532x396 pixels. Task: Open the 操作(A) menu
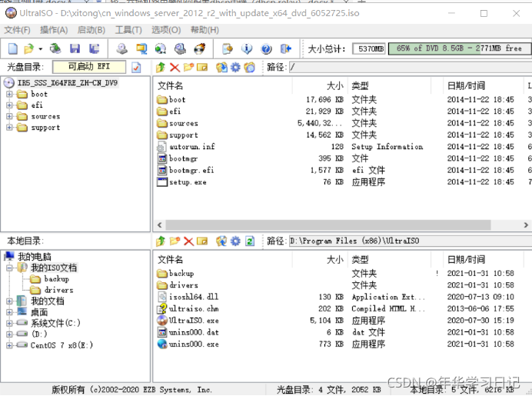tap(54, 30)
